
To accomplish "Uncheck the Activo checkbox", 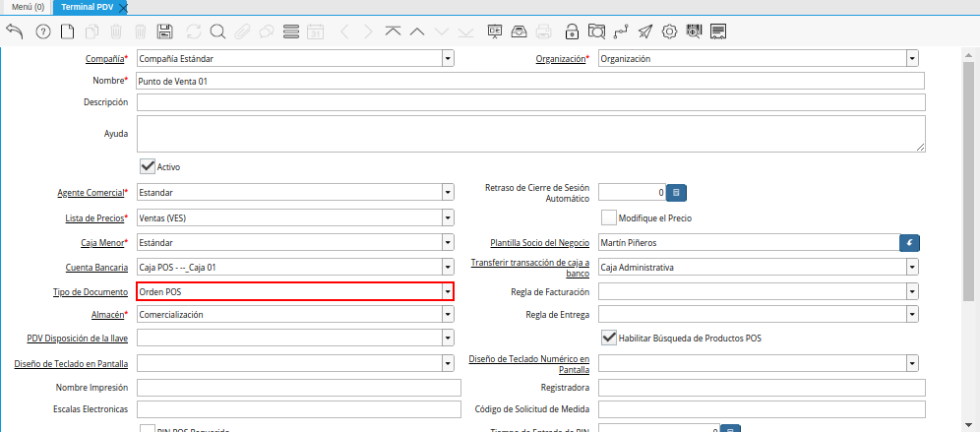I will tap(148, 166).
